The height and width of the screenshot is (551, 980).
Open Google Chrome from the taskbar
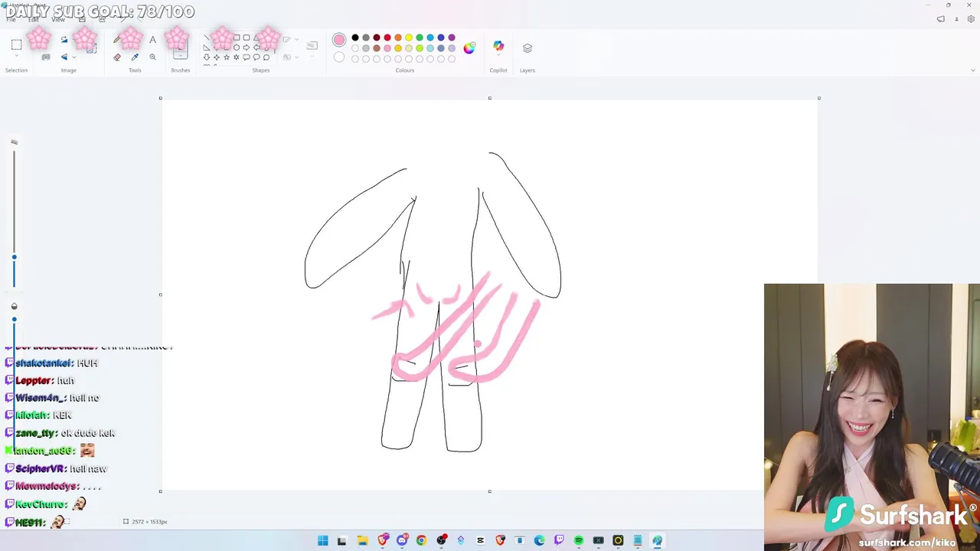[x=421, y=540]
